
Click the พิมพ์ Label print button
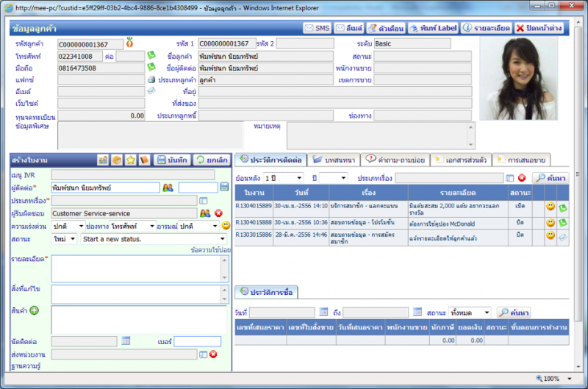[x=433, y=28]
